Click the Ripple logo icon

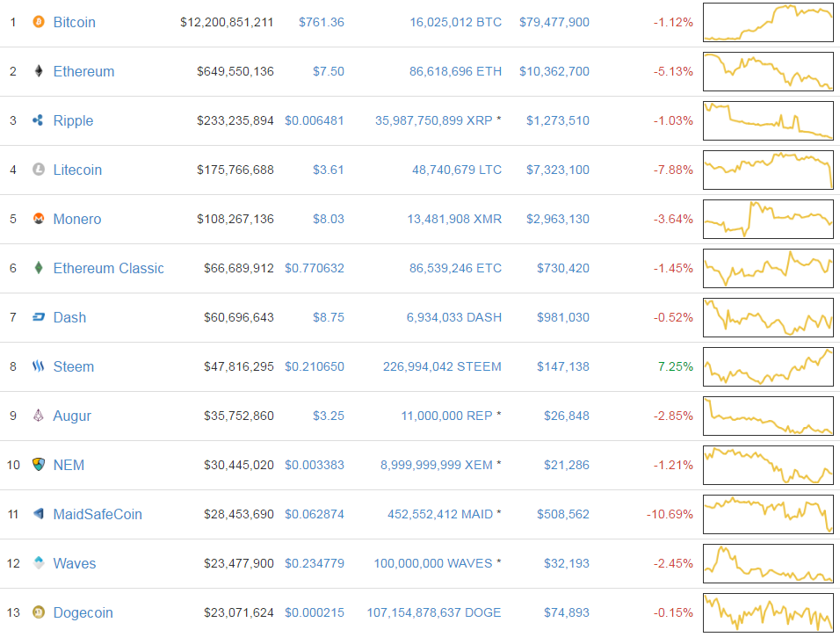[38, 120]
